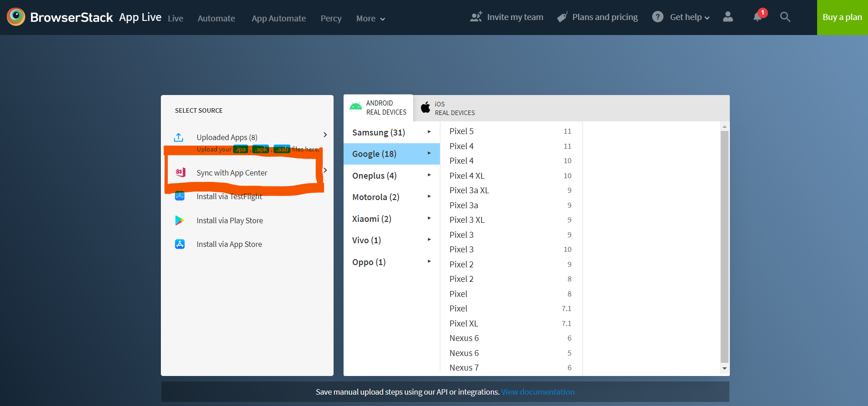
Task: Select Oppo (1) brand
Action: click(x=392, y=262)
